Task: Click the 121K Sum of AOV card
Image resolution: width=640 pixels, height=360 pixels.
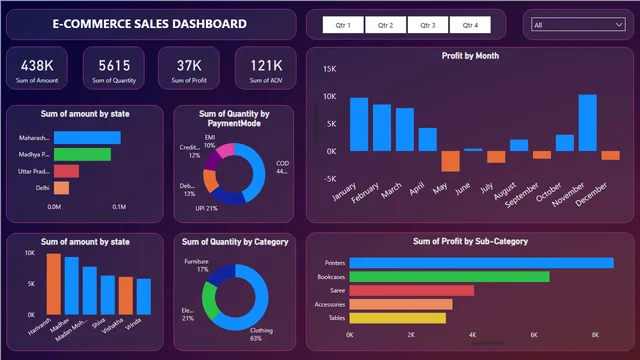Action: 266,69
